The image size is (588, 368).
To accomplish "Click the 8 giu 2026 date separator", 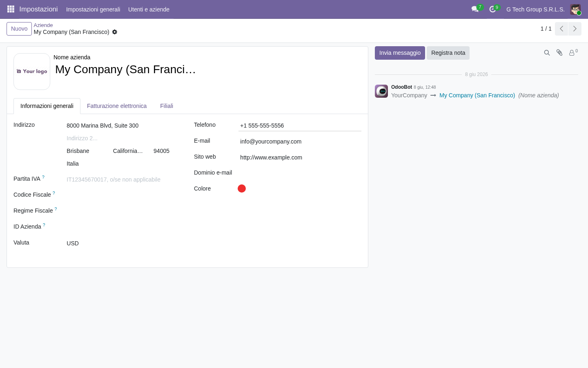I will click(476, 74).
